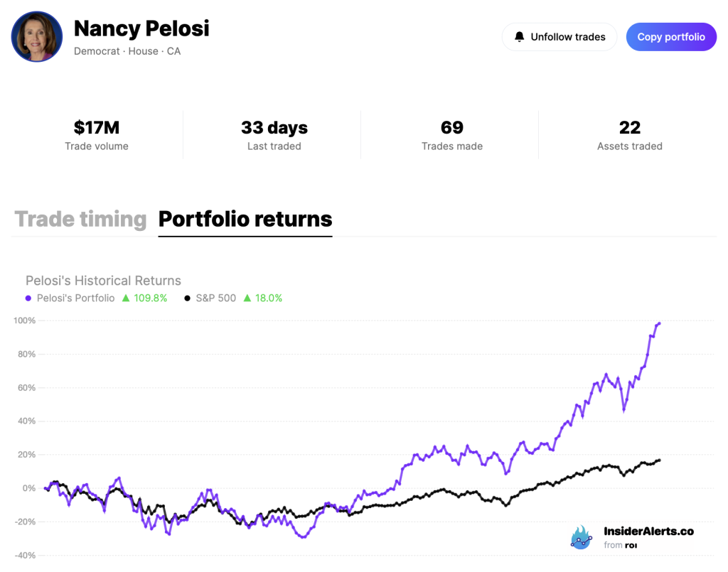Switch to the Trade timing tab
The width and height of the screenshot is (728, 572).
point(80,220)
